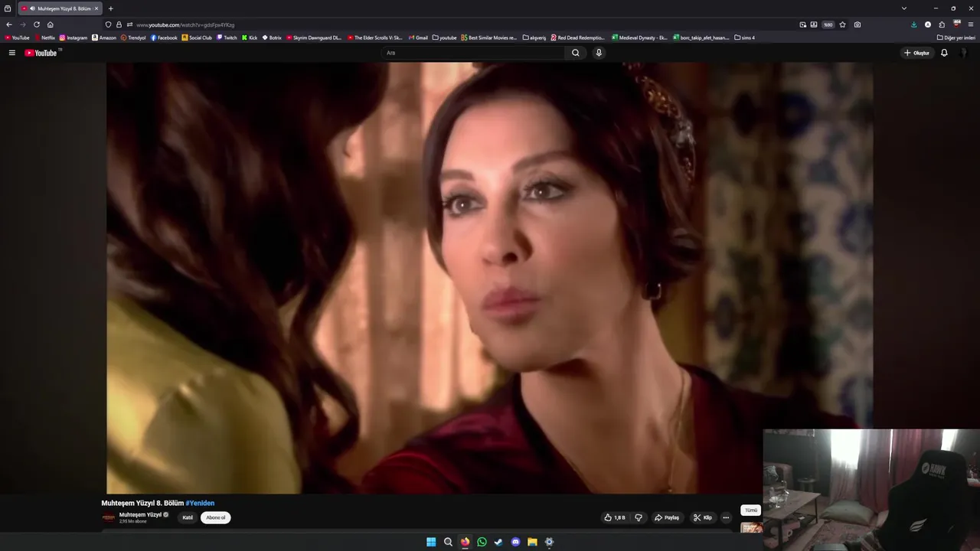This screenshot has width=980, height=551.
Task: Click the video player to pause playback
Action: (489, 278)
